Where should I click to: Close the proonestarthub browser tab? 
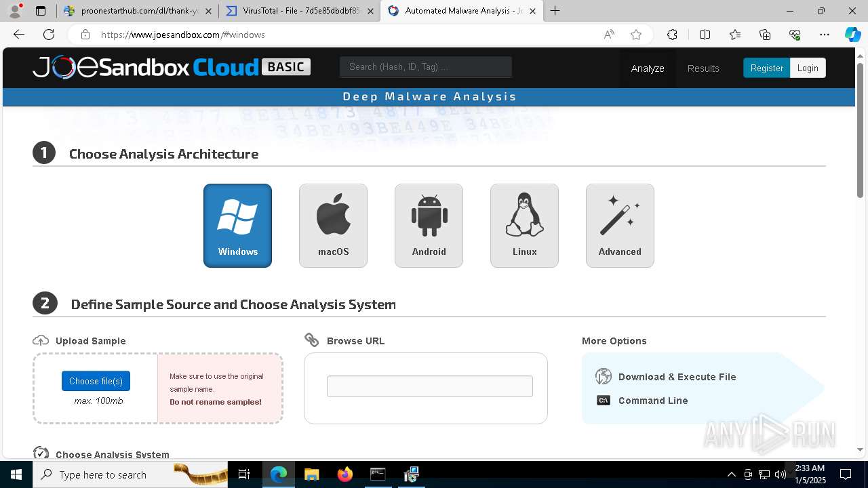tap(208, 11)
